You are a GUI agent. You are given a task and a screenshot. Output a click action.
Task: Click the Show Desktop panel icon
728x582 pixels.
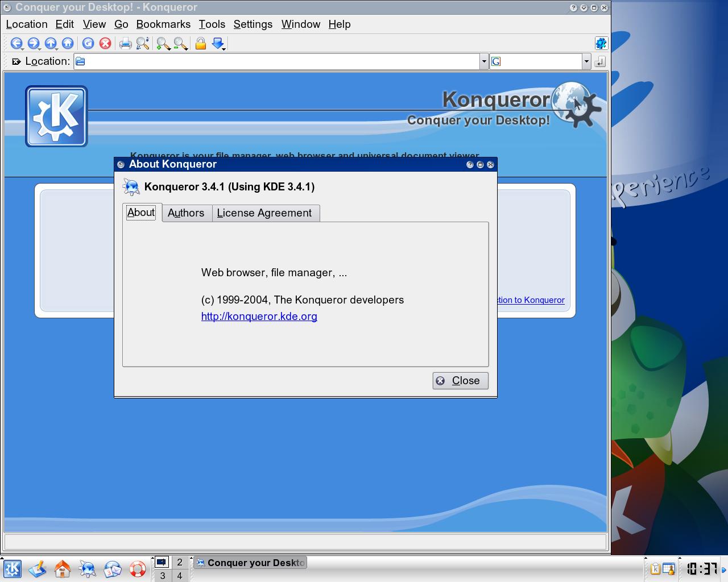coord(38,569)
